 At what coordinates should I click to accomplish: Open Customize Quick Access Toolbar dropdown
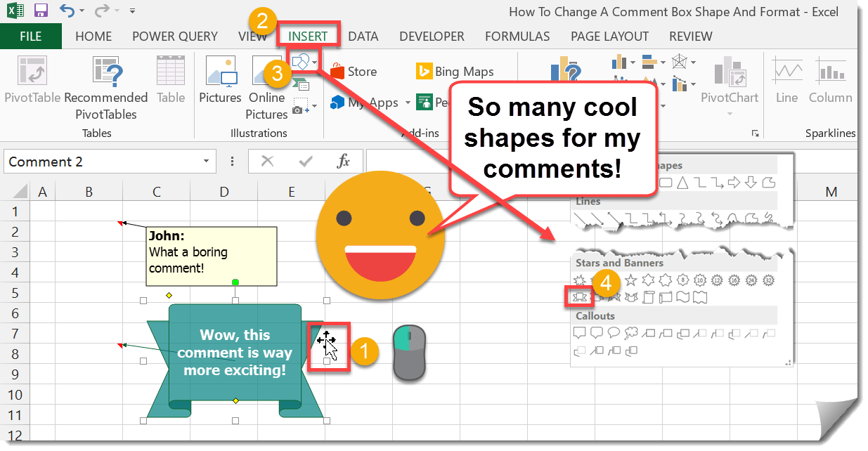pyautogui.click(x=132, y=11)
